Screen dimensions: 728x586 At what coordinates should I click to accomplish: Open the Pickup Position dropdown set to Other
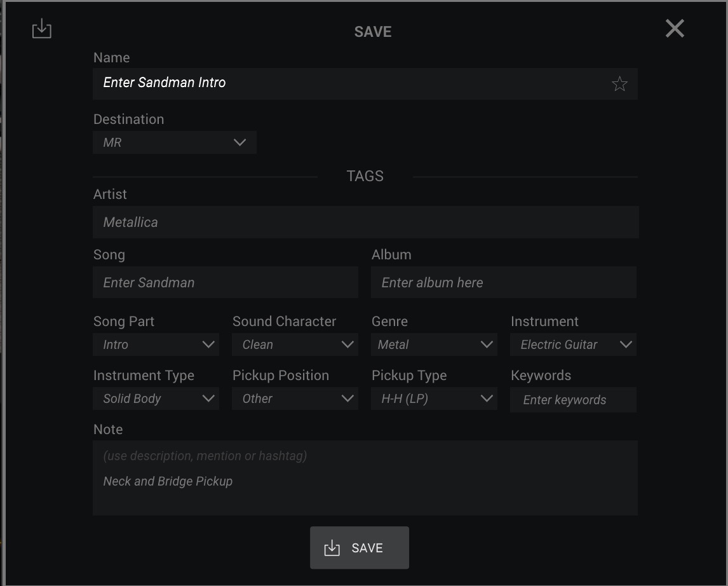295,399
